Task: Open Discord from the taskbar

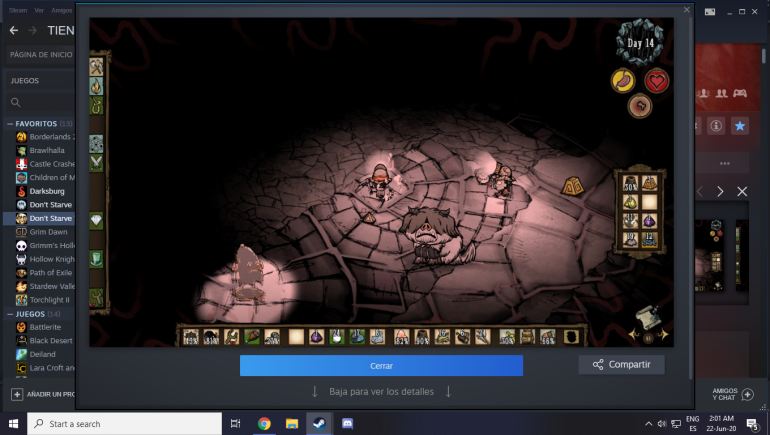Action: tap(347, 423)
